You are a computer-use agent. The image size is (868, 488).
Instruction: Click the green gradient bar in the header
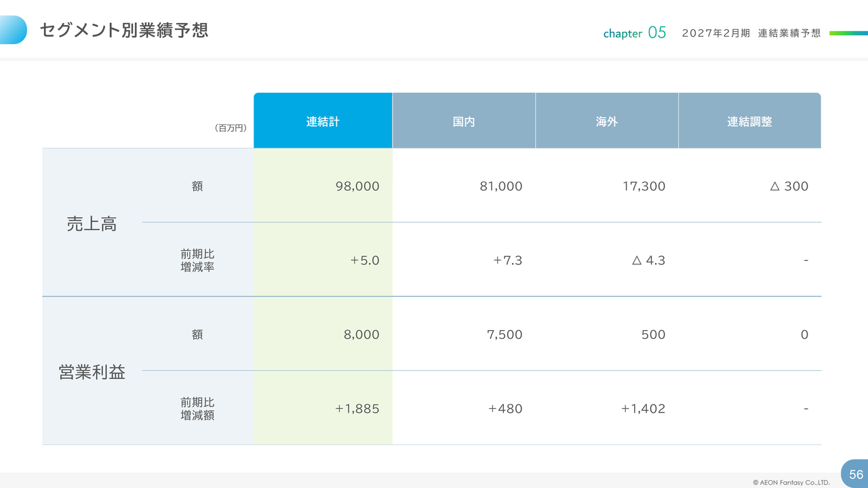(x=848, y=33)
